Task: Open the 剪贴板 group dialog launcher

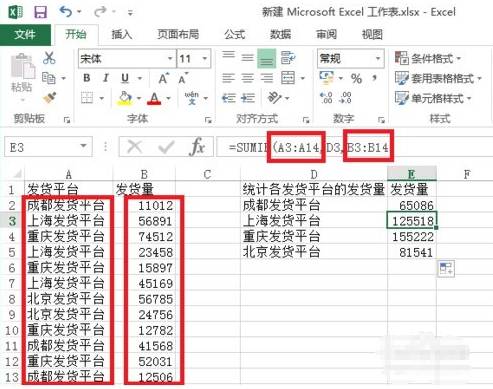Action: tap(67, 120)
